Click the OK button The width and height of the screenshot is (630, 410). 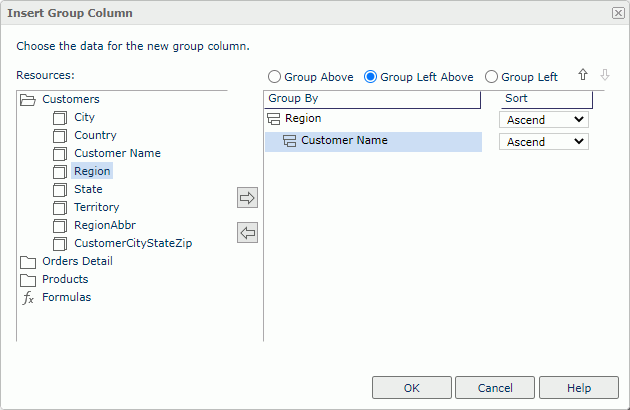click(x=411, y=388)
